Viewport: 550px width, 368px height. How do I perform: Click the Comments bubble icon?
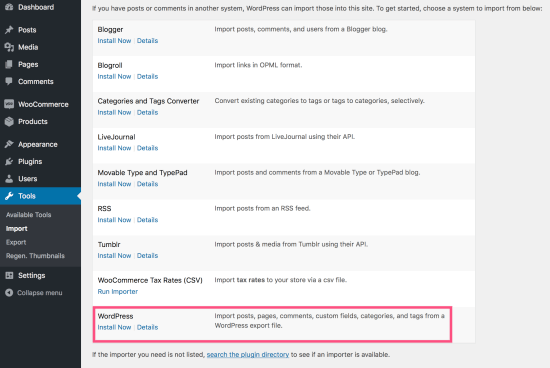[x=9, y=81]
